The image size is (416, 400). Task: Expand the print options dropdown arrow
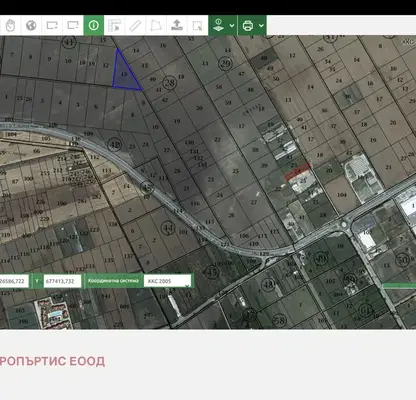(x=261, y=26)
